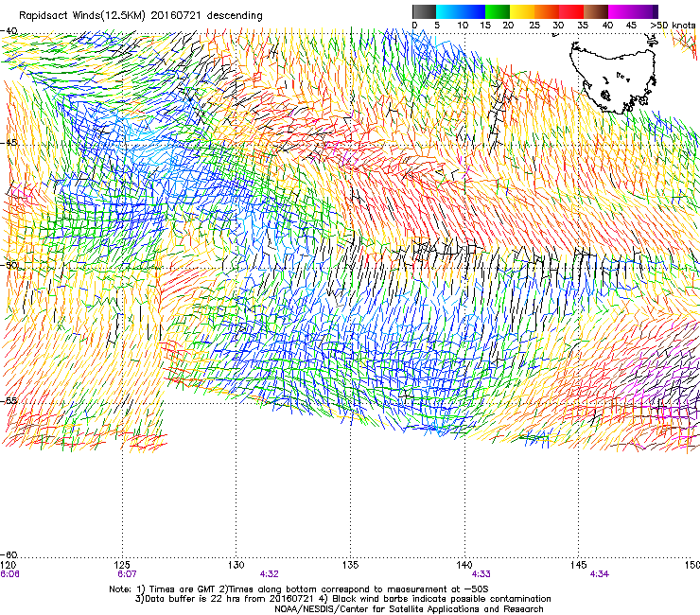Click the '20' legend scale label

(508, 26)
